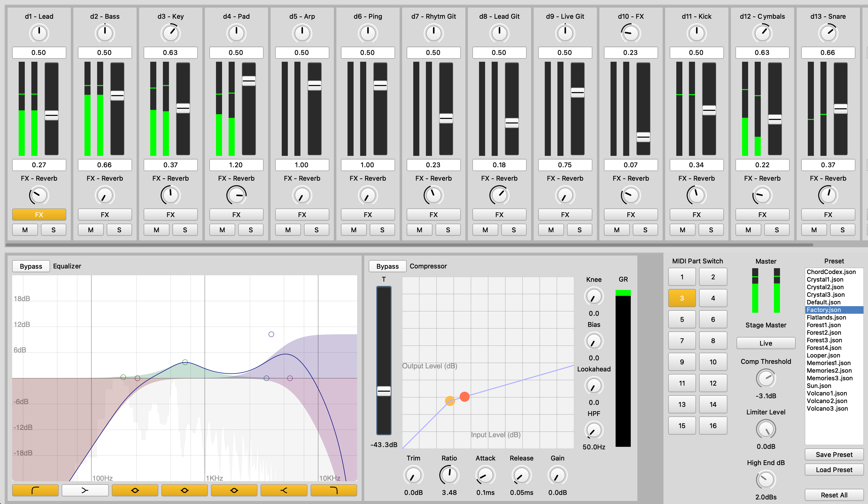Click the blue EQ node above high shelf
The image size is (868, 504).
tap(271, 334)
